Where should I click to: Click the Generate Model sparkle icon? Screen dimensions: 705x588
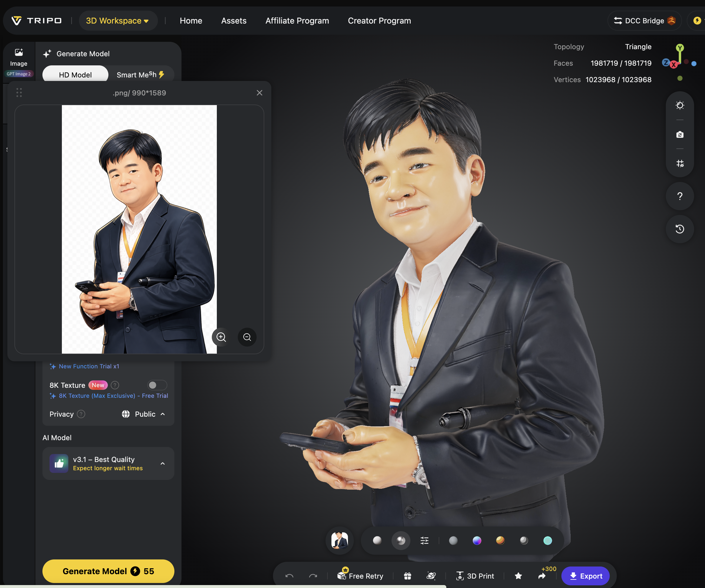pos(47,54)
